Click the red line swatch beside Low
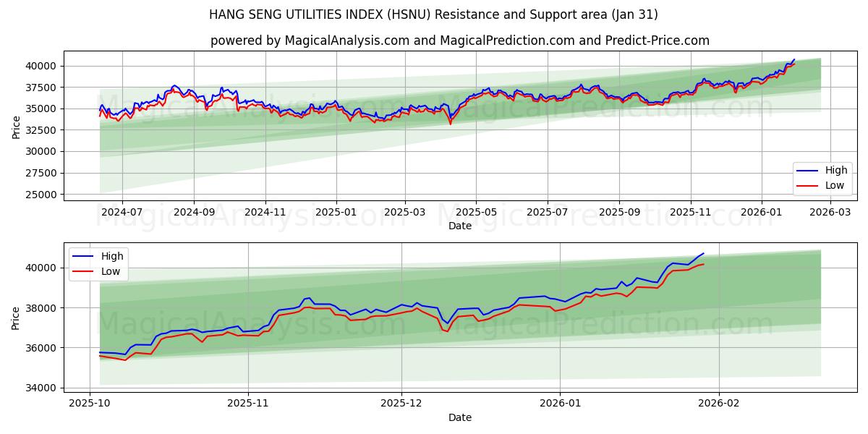Image resolution: width=868 pixels, height=434 pixels. [x=82, y=270]
